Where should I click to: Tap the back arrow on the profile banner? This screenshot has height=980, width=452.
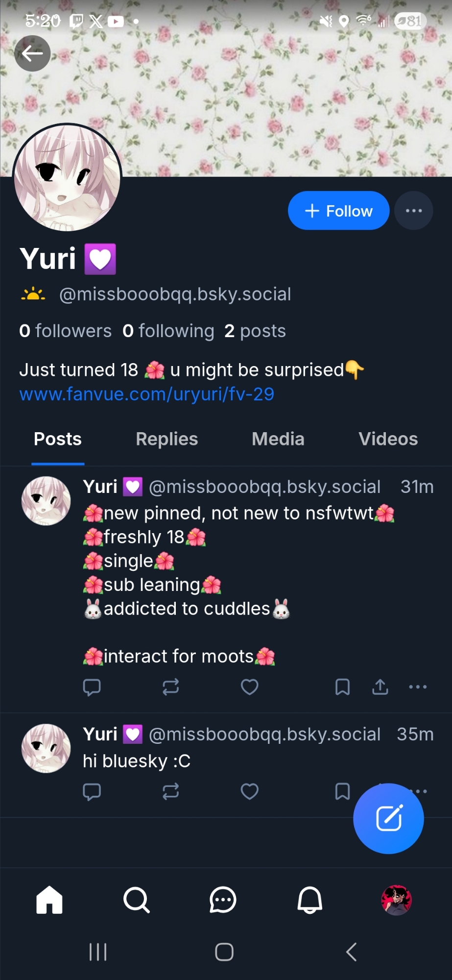[32, 53]
